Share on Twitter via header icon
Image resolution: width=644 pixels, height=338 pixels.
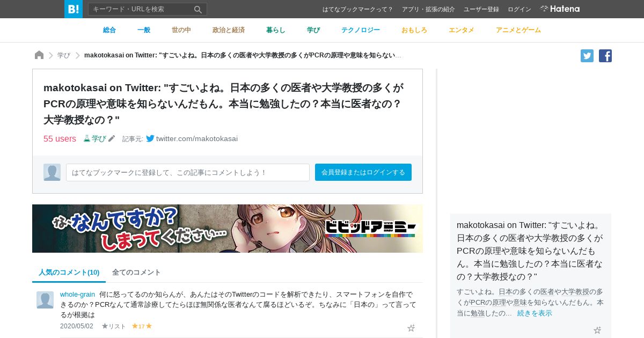tap(587, 56)
